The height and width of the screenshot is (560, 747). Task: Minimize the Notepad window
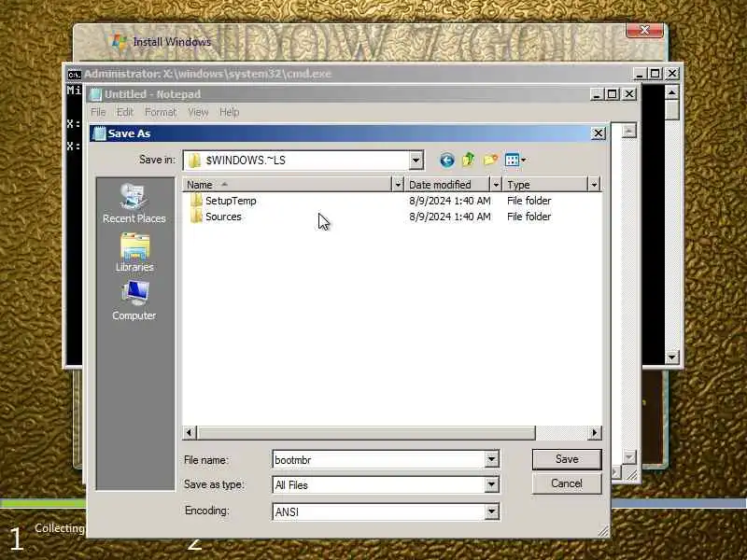(x=597, y=94)
